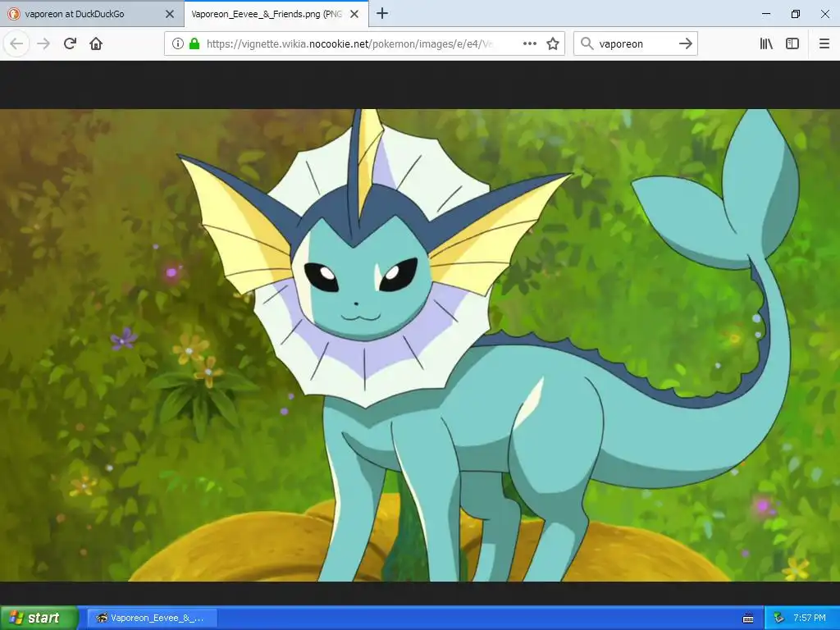Click the system tray notification icon
The width and height of the screenshot is (840, 630).
tap(778, 618)
